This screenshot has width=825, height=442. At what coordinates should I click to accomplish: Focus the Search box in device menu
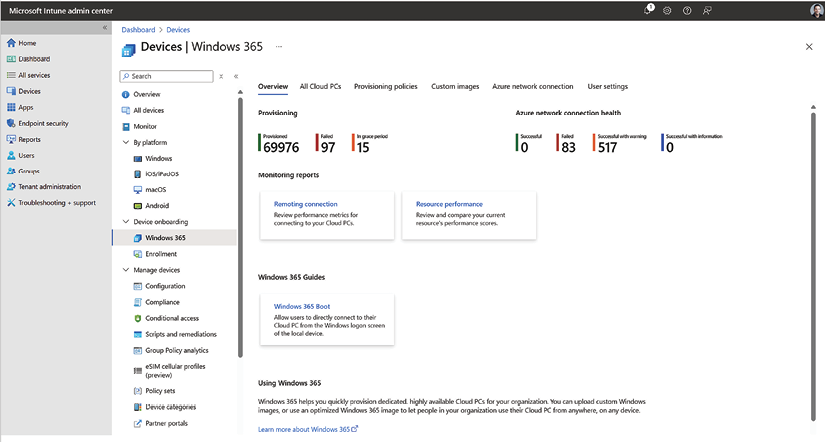tap(166, 76)
